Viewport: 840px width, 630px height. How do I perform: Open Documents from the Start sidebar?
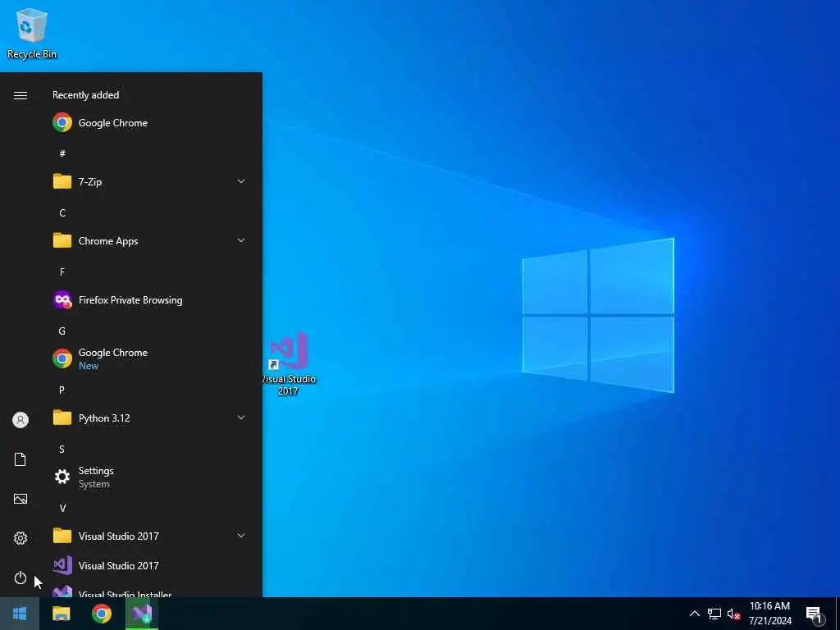(x=21, y=459)
